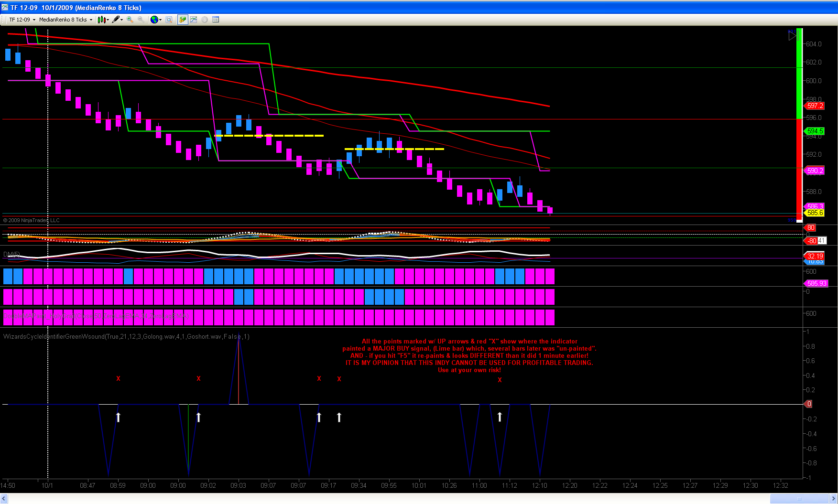Screen dimensions: 838x504
Task: Click the greyed-out strategies dollar icon
Action: 205,20
